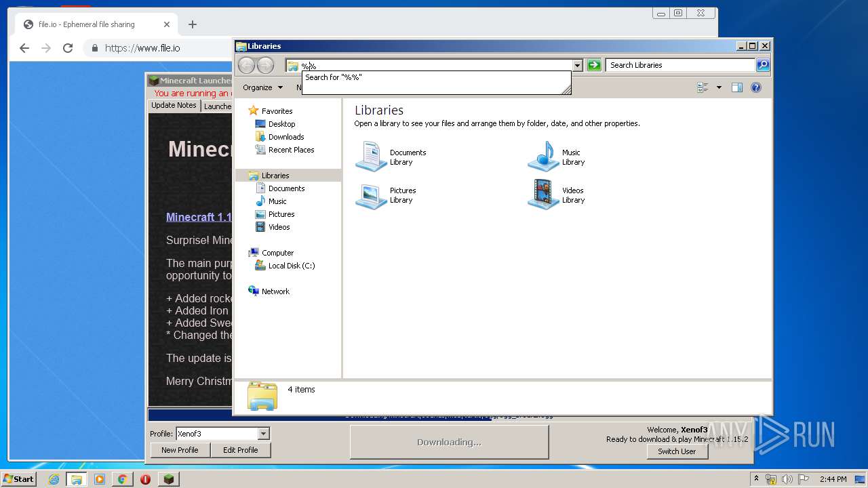The width and height of the screenshot is (868, 488).
Task: Select Recent Places in navigation pane
Action: (x=291, y=150)
